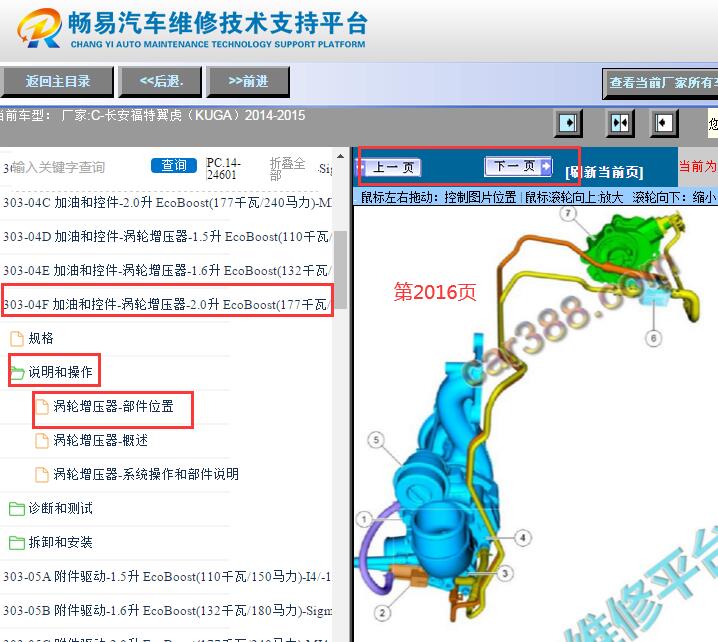Viewport: 718px width, 642px height.
Task: Click the 查询 search button
Action: coord(174,165)
